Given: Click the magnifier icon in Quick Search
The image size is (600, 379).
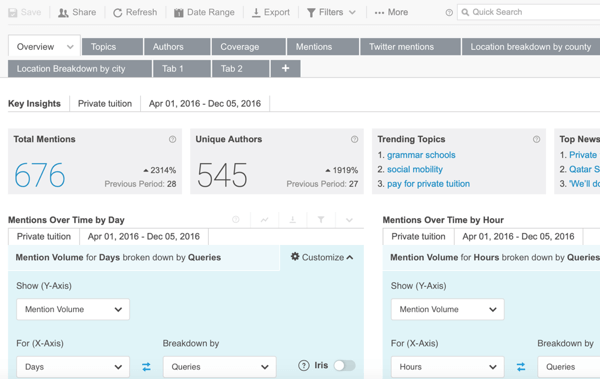Looking at the screenshot, I should point(465,12).
